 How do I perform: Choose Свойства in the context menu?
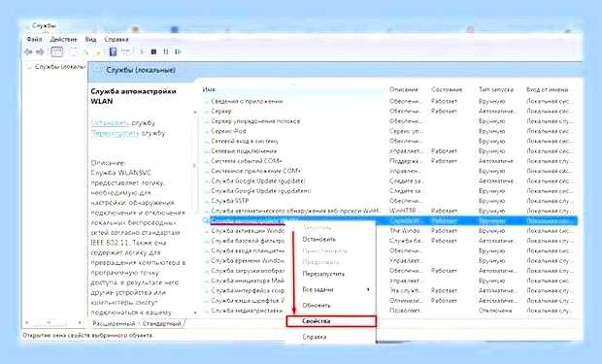[331, 321]
